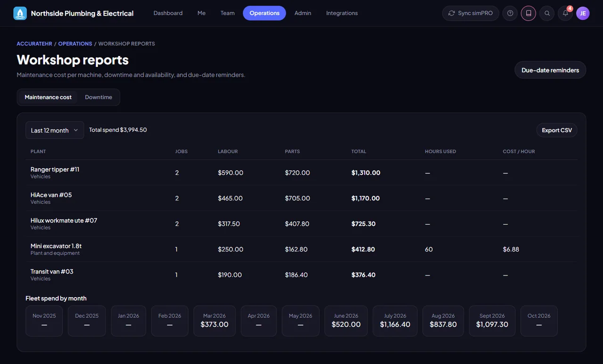Open the Me menu item
Screen dimensions: 603x364
click(x=202, y=13)
